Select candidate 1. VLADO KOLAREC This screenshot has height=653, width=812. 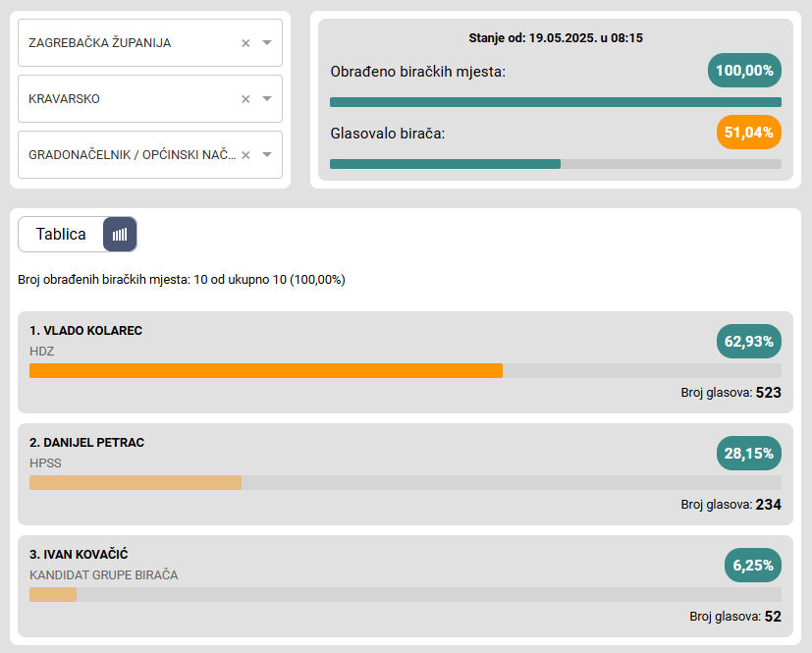tap(86, 331)
